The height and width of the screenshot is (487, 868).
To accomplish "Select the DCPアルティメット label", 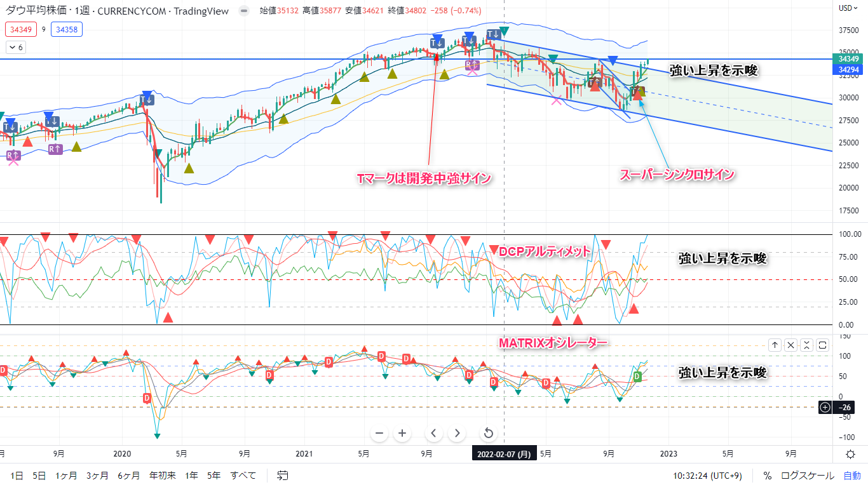I will coord(545,251).
